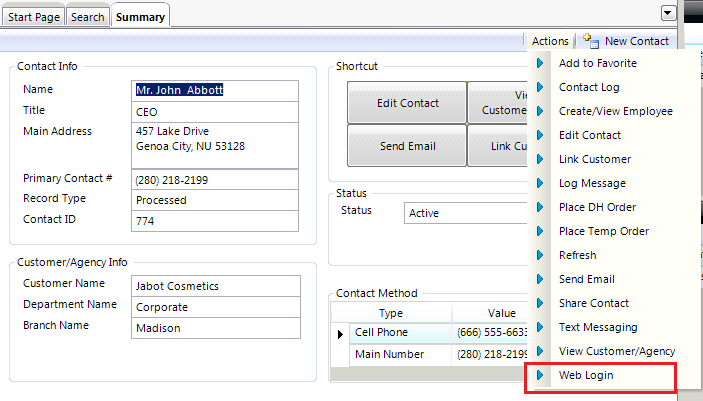This screenshot has height=401, width=703.
Task: Click the Primary Contact # field
Action: tap(215, 180)
